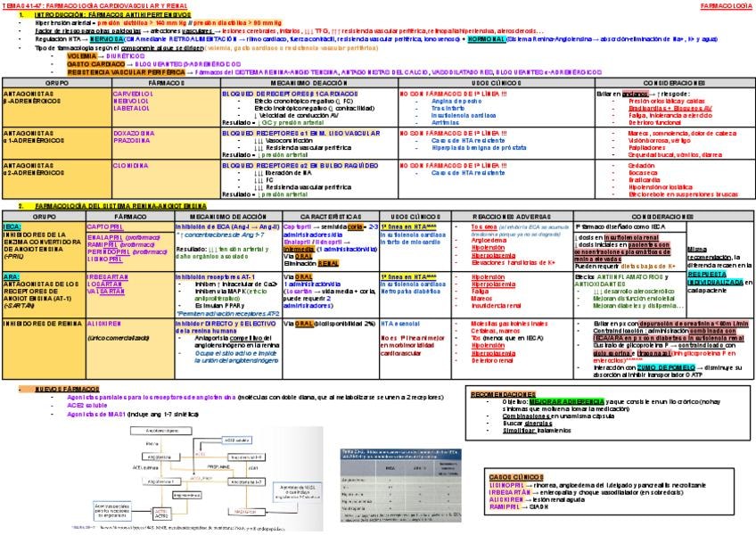
Task: Click 'PERINDOPRIL (profármaco)' drug entry
Action: tap(127, 251)
